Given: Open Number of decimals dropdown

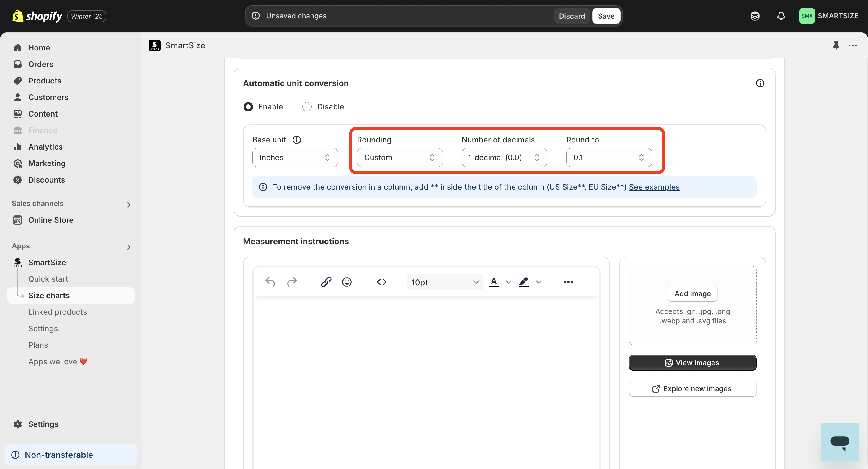Looking at the screenshot, I should coord(504,157).
